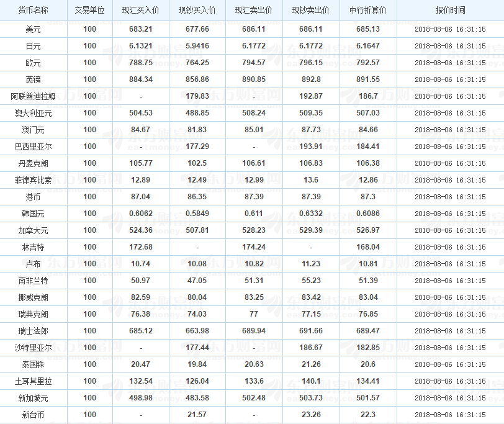This screenshot has height=424, width=504.
Task: Select the 日元 currency name
Action: pos(34,46)
